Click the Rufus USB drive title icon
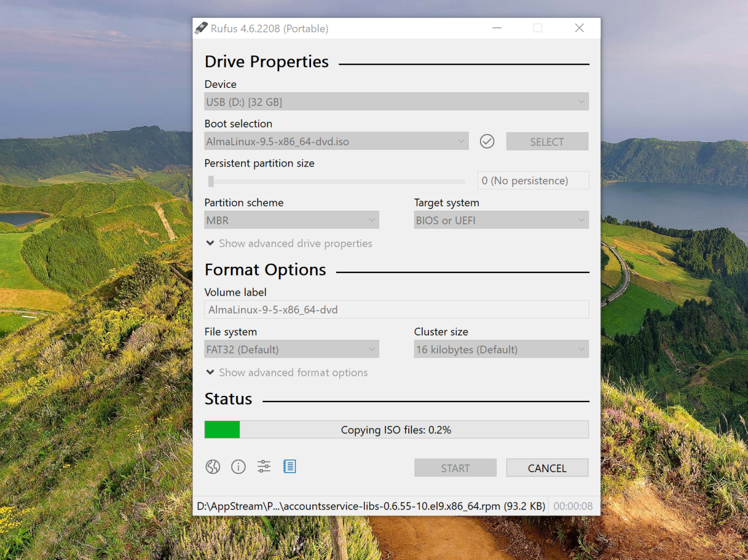The height and width of the screenshot is (560, 748). pos(201,28)
